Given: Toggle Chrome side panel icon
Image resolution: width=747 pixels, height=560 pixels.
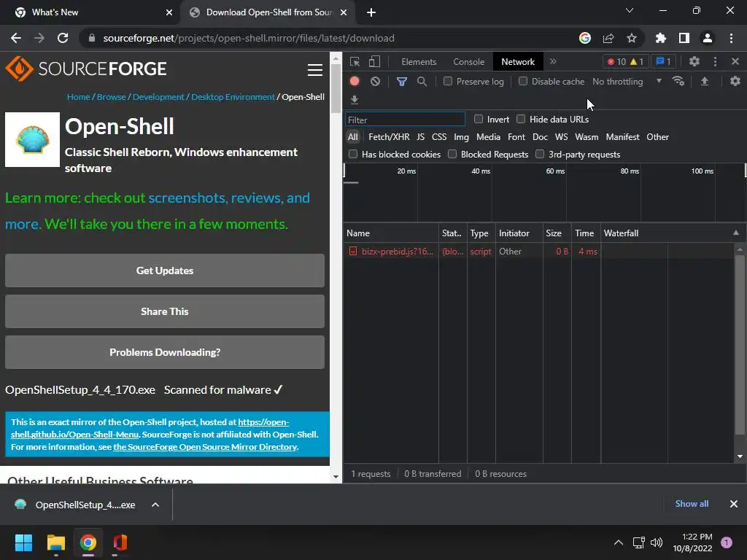Looking at the screenshot, I should [x=684, y=38].
